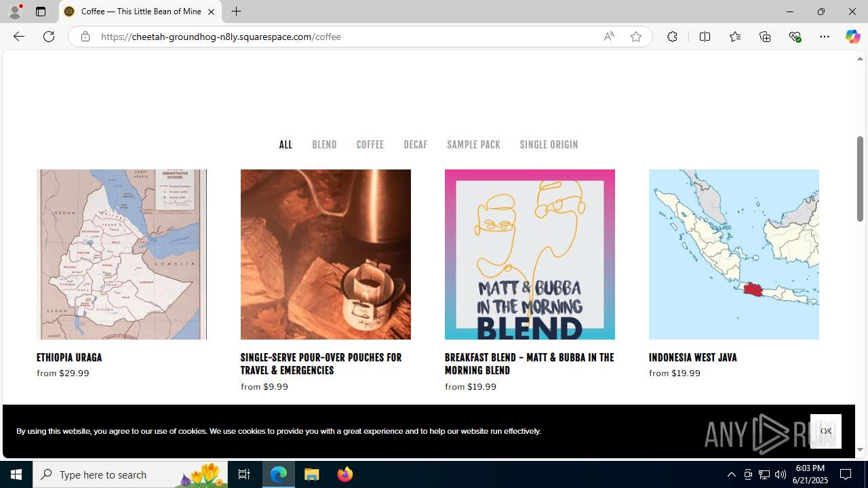Viewport: 868px width, 488px height.
Task: Click price from $9.99
Action: click(x=264, y=386)
